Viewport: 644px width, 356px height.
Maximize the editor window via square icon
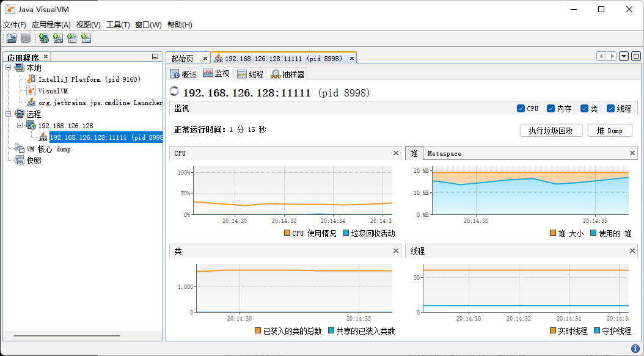[636, 56]
